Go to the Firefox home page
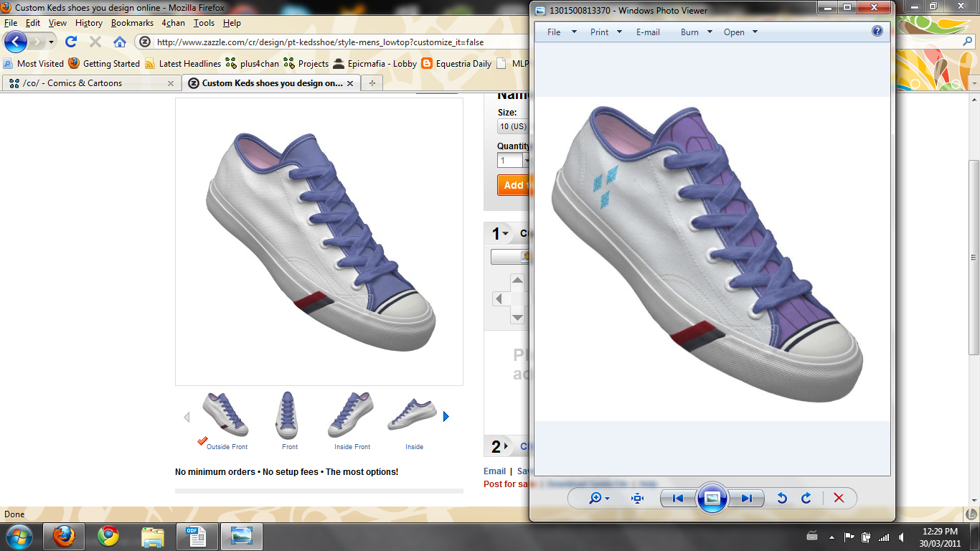980x551 pixels. tap(119, 42)
